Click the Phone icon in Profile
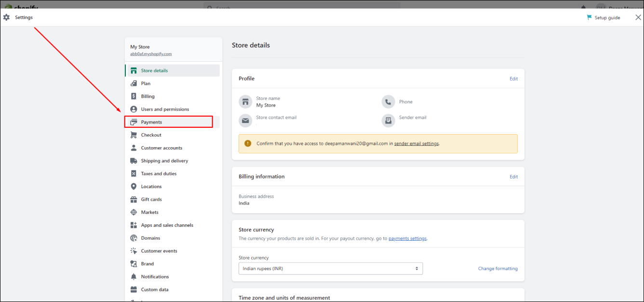 (389, 102)
